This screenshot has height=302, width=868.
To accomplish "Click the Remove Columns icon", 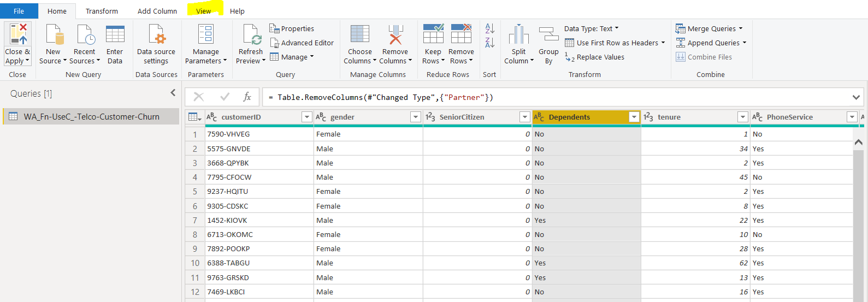I will 395,34.
